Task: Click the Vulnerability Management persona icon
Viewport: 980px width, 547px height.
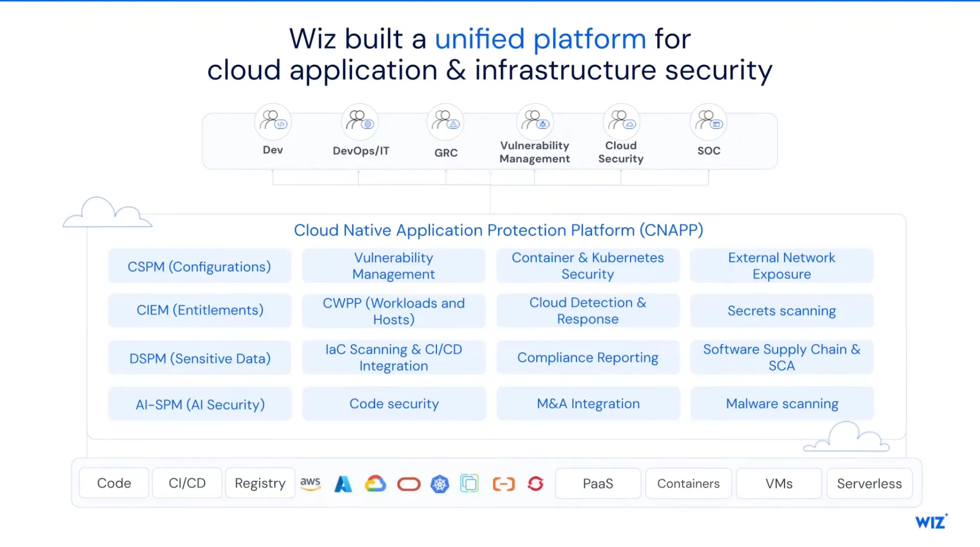Action: click(534, 122)
